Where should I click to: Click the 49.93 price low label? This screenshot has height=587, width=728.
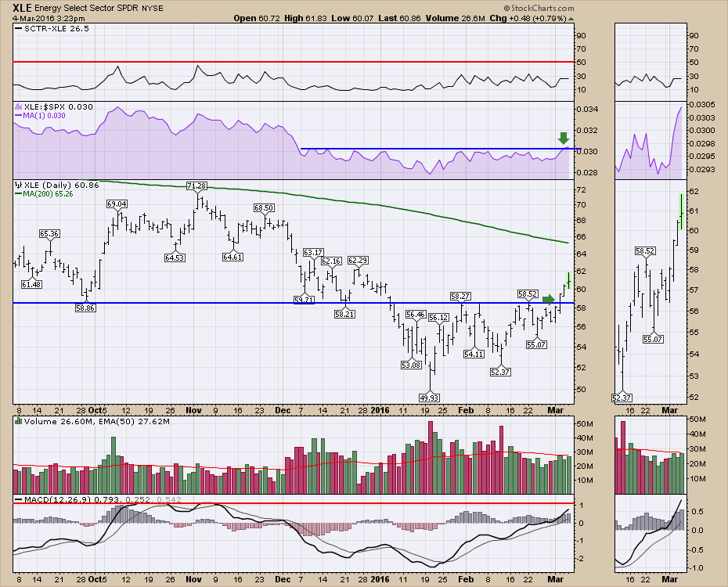pos(430,398)
